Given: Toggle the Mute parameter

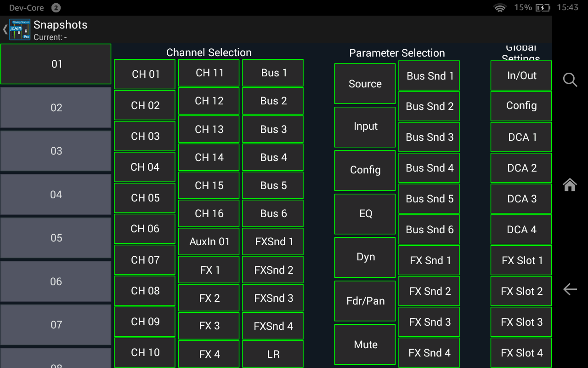Looking at the screenshot, I should (365, 345).
